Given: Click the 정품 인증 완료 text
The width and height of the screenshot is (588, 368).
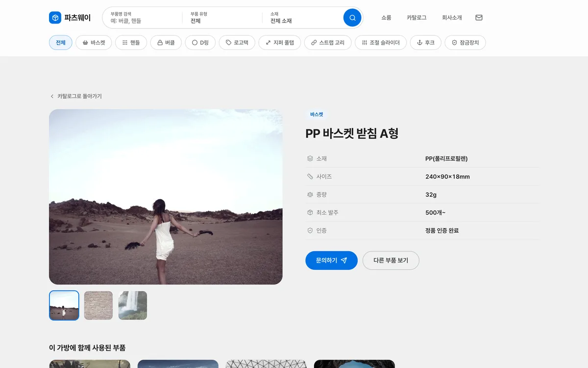Looking at the screenshot, I should point(442,231).
